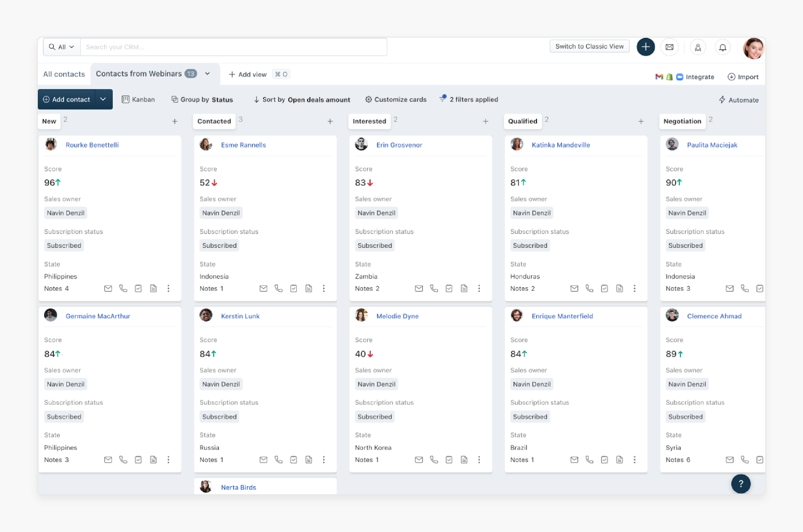Open Customize cards settings

point(396,99)
